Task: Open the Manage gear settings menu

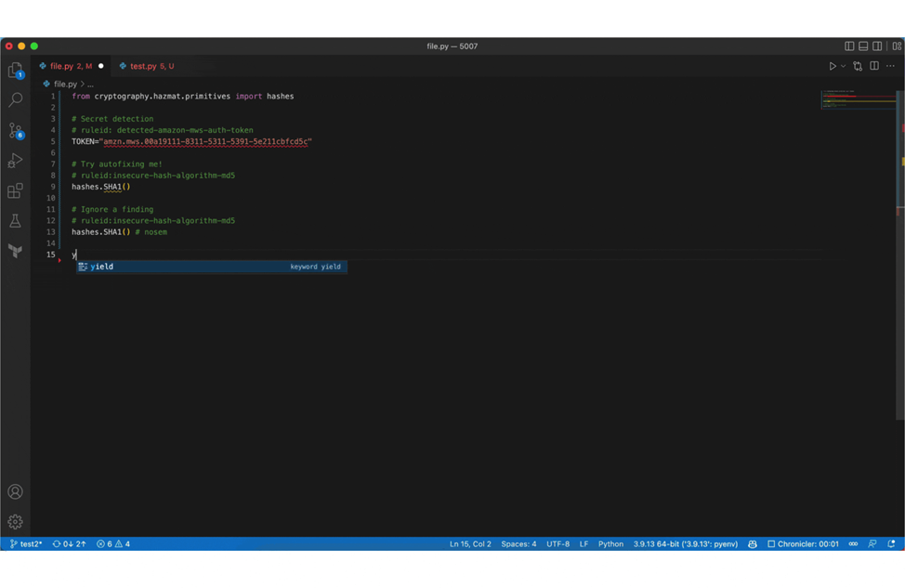Action: [x=15, y=522]
